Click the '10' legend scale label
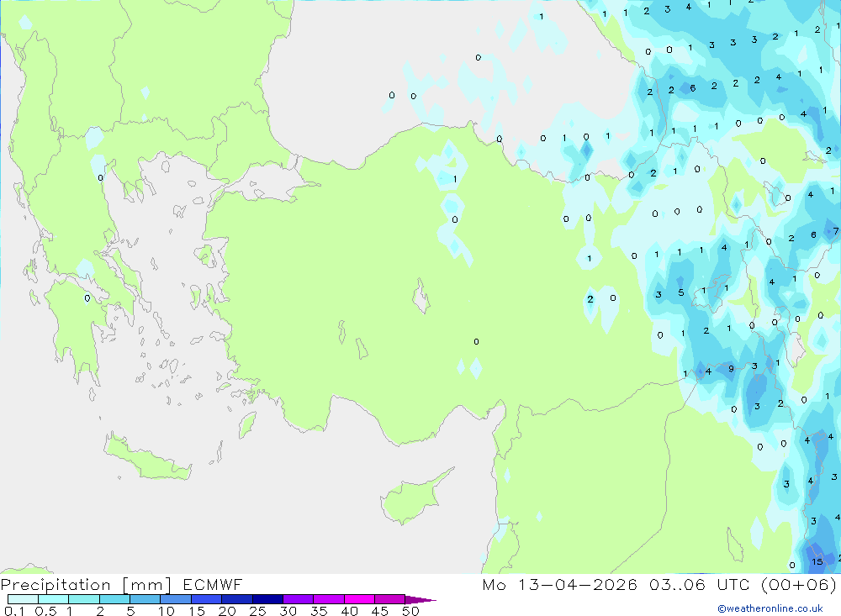The image size is (841, 616). [x=167, y=611]
